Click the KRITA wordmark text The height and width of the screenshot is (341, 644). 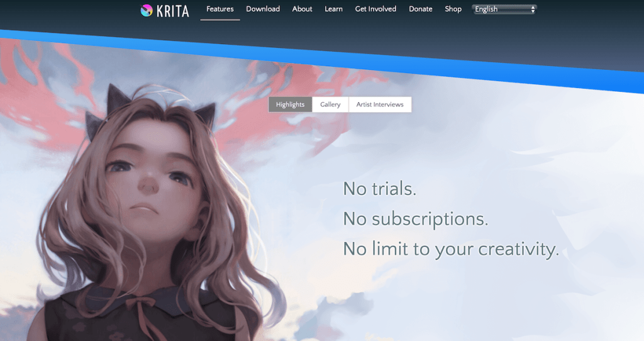(172, 11)
